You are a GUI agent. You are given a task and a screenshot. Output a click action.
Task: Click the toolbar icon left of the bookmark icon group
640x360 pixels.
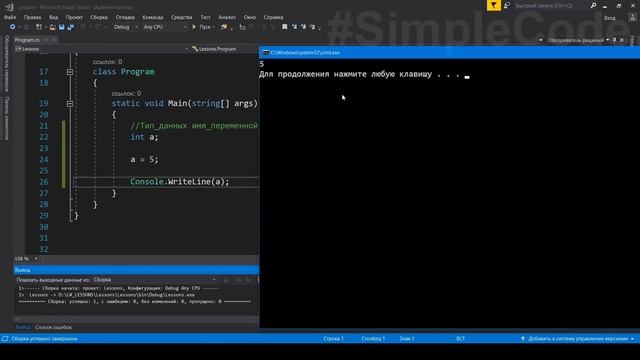(x=242, y=27)
